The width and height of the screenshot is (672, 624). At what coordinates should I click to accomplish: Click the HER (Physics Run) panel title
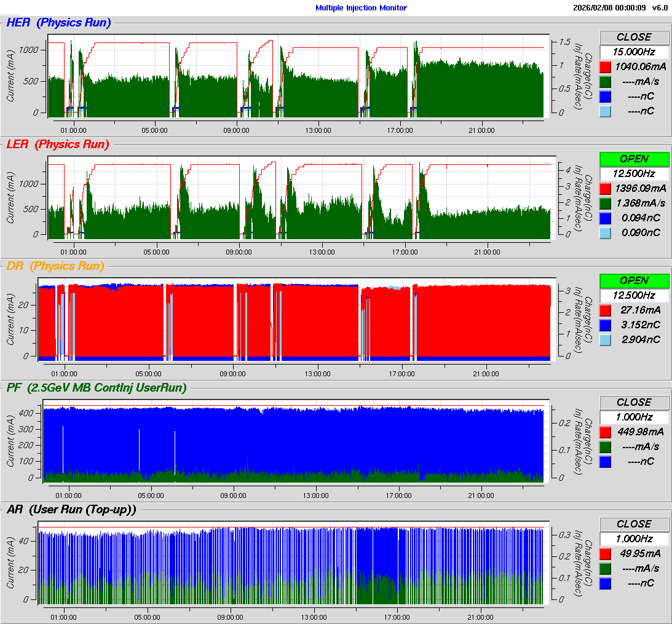coord(58,23)
